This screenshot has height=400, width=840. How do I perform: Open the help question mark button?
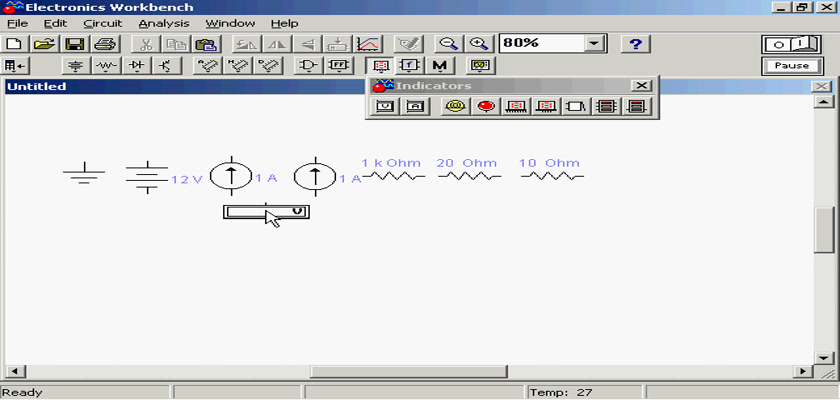coord(635,44)
